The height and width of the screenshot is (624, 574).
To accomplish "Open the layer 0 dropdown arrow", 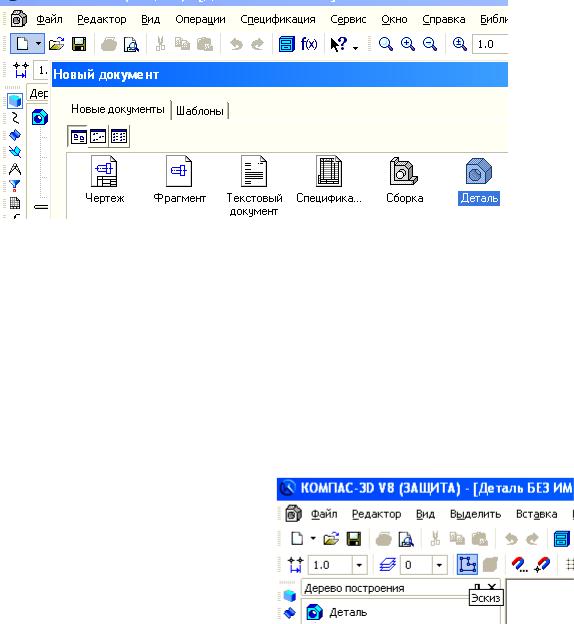I will [439, 565].
